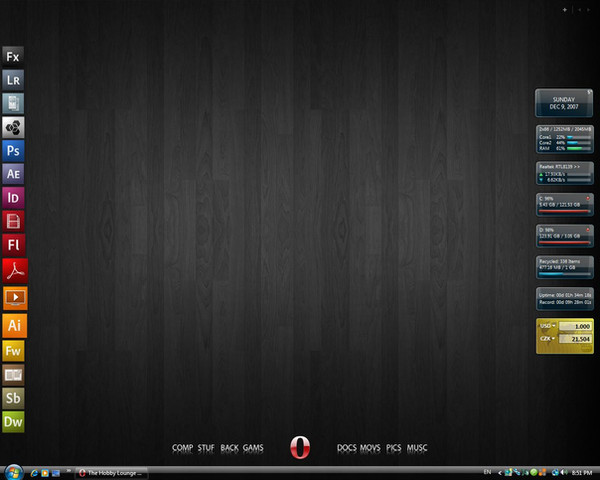Open Windows Media Player from Quick Launch
Viewport: 600px width, 480px height.
[45, 473]
